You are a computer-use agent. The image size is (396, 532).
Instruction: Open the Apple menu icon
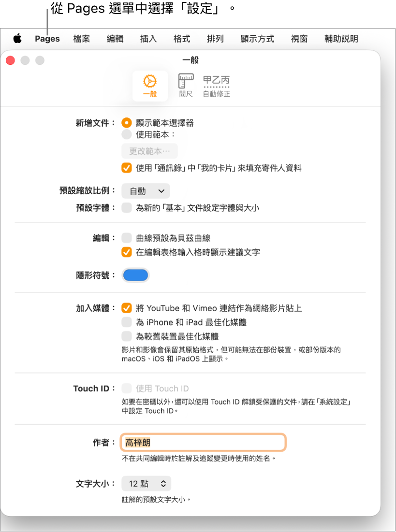[18, 39]
